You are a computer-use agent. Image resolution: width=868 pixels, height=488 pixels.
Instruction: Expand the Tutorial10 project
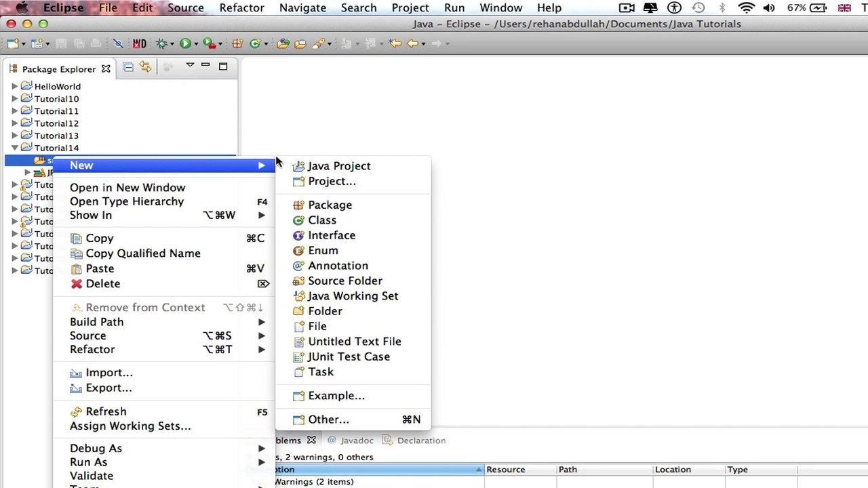pyautogui.click(x=15, y=99)
